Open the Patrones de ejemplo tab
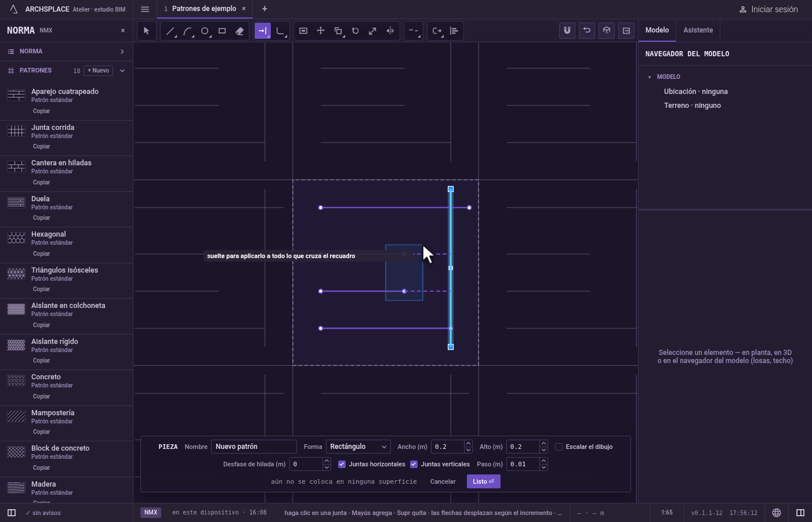The width and height of the screenshot is (812, 522). [204, 9]
